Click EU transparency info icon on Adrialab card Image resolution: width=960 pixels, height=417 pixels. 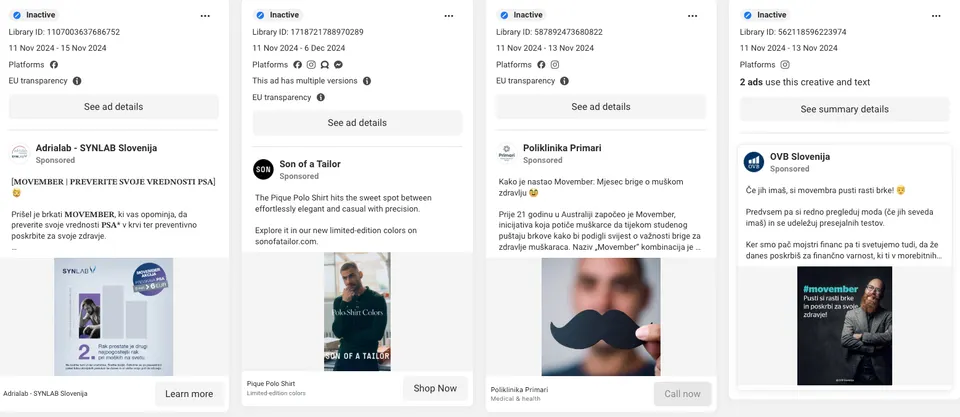pos(77,81)
